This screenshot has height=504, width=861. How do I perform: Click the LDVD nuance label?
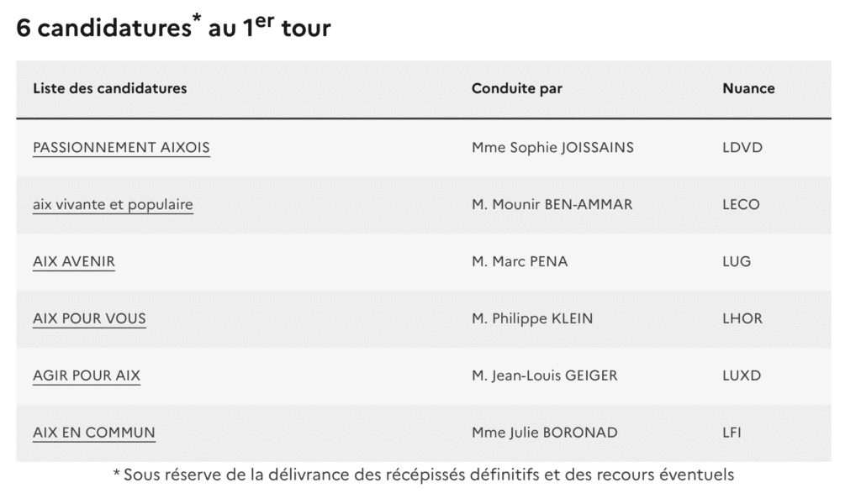[x=742, y=148]
